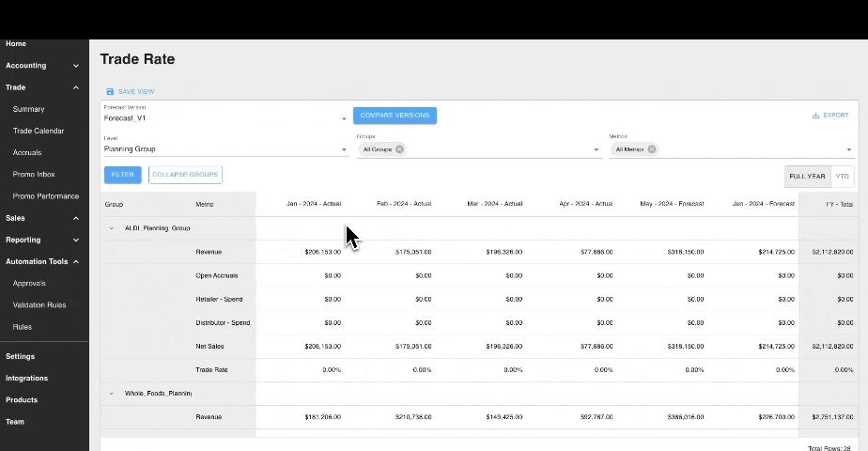Click the Export download icon

(815, 116)
